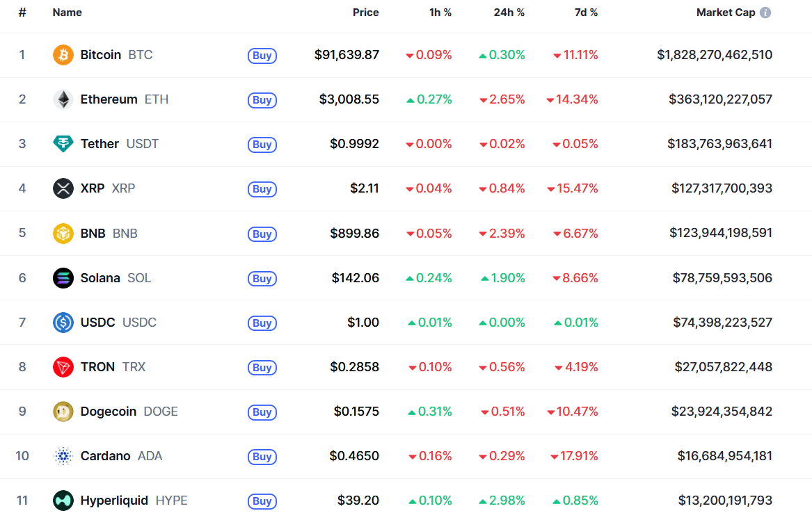Image resolution: width=812 pixels, height=520 pixels.
Task: Sort by the 24h % column header
Action: click(x=511, y=13)
